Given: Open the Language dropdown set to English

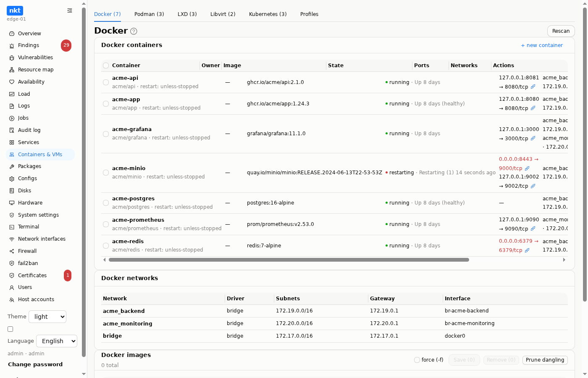Looking at the screenshot, I should coord(57,341).
